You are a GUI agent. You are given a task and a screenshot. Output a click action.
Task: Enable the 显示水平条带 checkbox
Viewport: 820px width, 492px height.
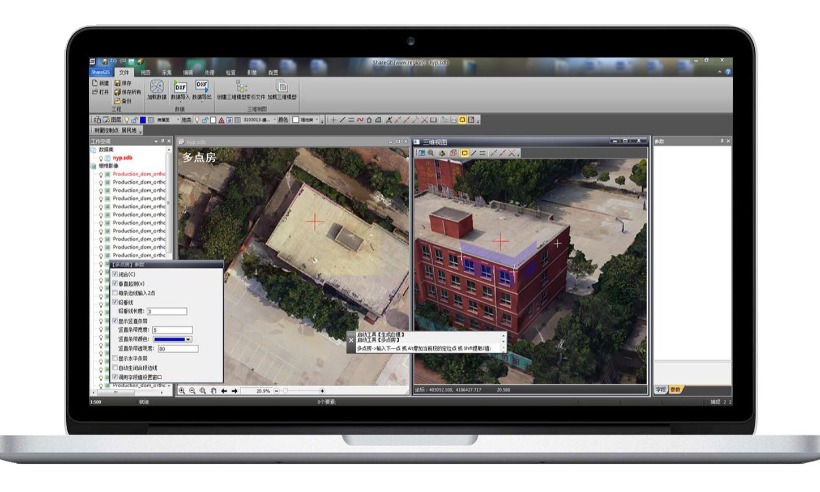click(115, 358)
